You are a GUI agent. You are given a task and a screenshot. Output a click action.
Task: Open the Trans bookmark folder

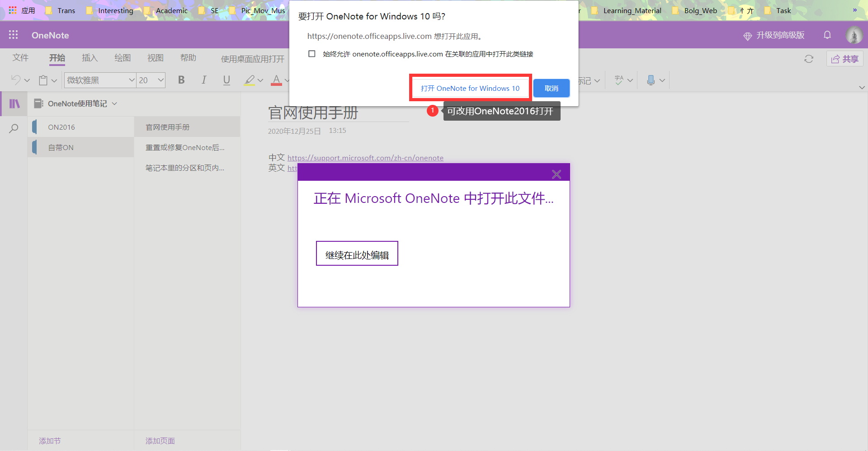click(x=61, y=10)
